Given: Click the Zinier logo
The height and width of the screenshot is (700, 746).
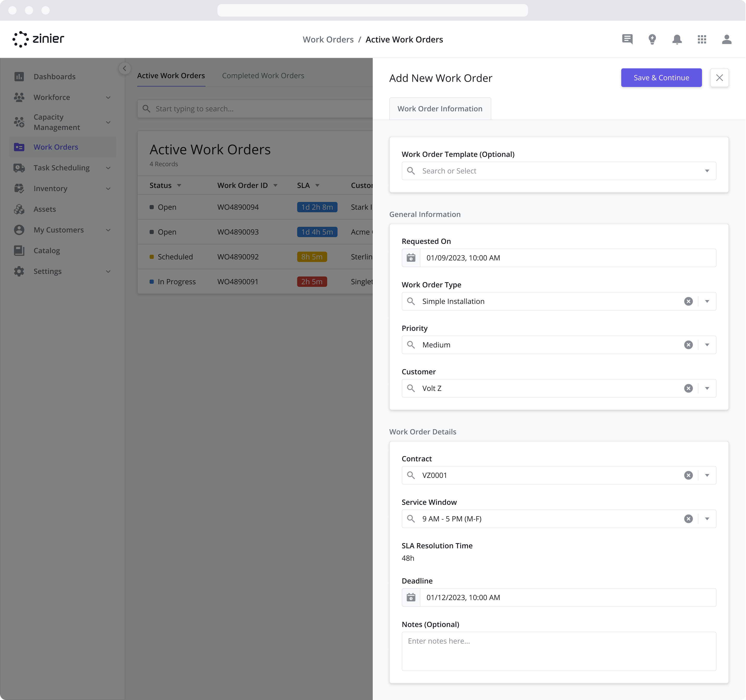Looking at the screenshot, I should (x=38, y=39).
